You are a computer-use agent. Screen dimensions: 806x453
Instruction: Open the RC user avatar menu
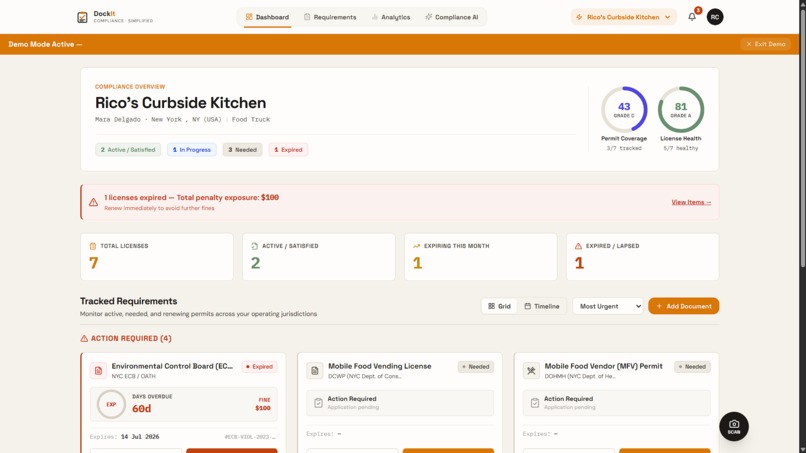715,17
